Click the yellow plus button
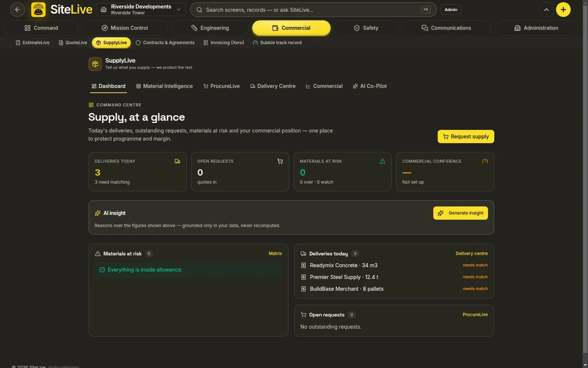 click(x=563, y=10)
